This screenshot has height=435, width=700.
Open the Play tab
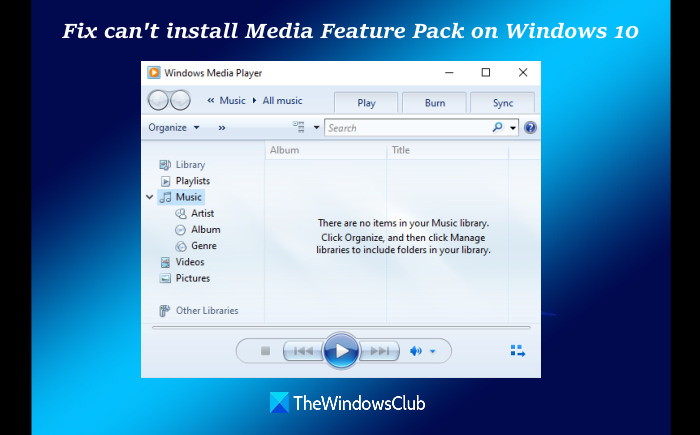click(x=366, y=103)
